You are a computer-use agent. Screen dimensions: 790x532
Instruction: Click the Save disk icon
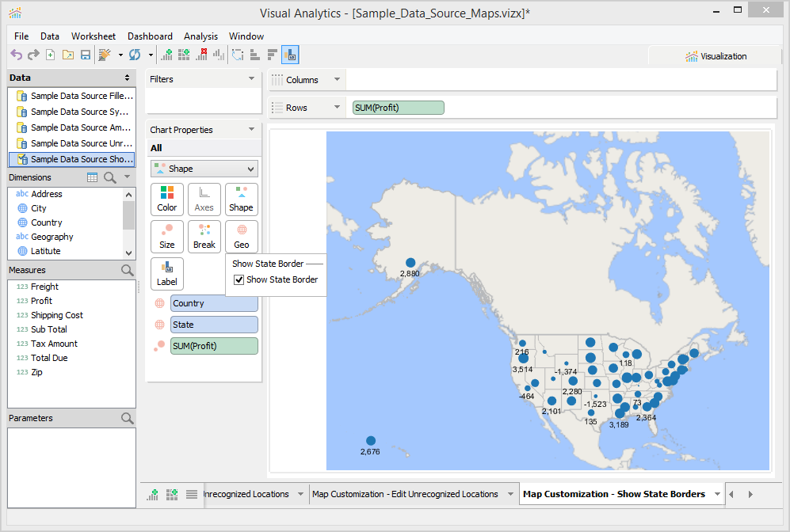tap(85, 55)
